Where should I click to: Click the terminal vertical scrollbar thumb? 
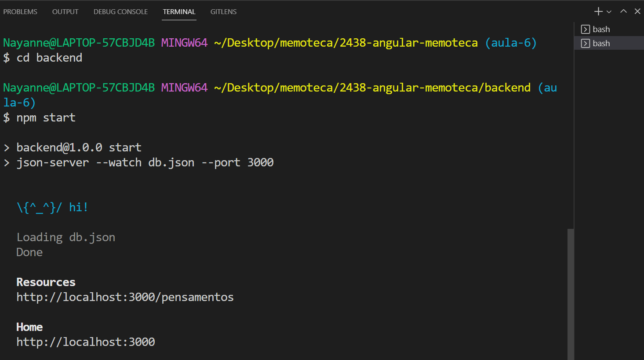pyautogui.click(x=571, y=294)
